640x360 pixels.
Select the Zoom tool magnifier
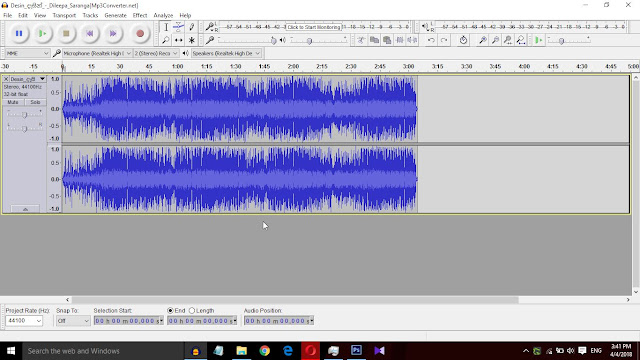pyautogui.click(x=166, y=40)
